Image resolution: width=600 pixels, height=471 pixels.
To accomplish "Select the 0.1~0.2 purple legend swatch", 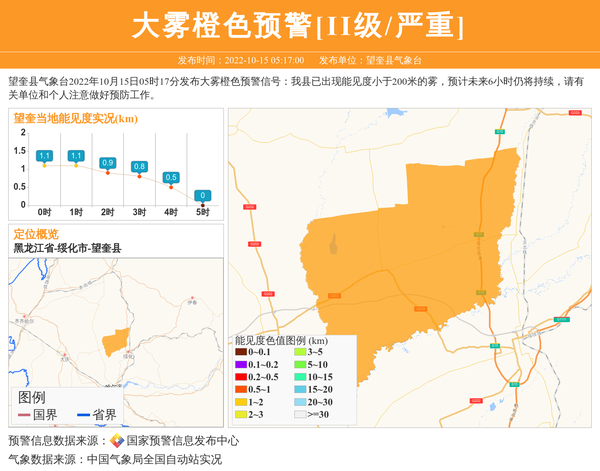I will coord(241,365).
